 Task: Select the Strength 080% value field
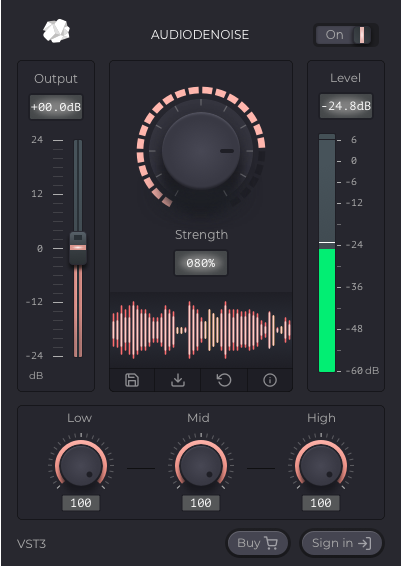[x=201, y=263]
